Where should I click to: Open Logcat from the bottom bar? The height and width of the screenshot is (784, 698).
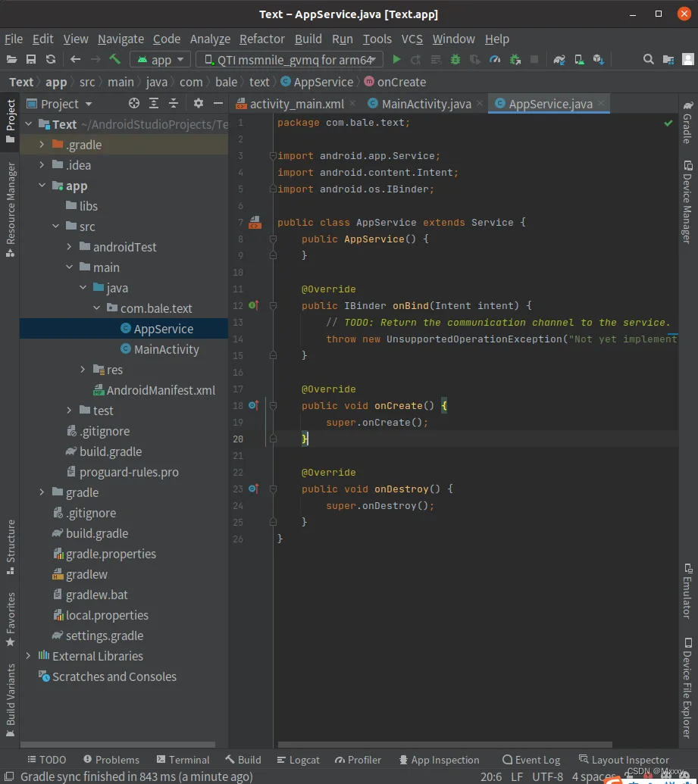pos(298,760)
